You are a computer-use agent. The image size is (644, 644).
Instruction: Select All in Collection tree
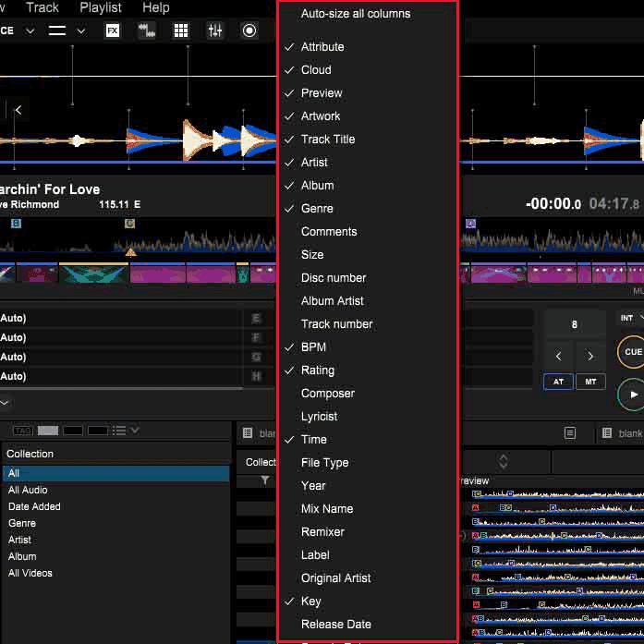pyautogui.click(x=115, y=473)
